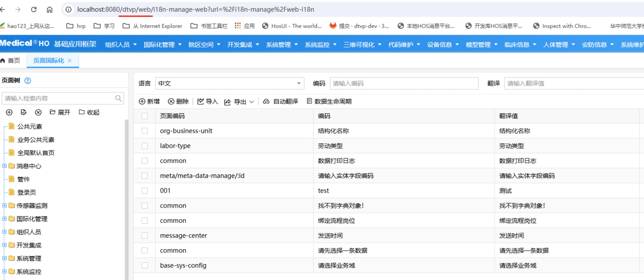Click the search magnifier in tree search box
The image size is (644, 280).
pyautogui.click(x=119, y=98)
